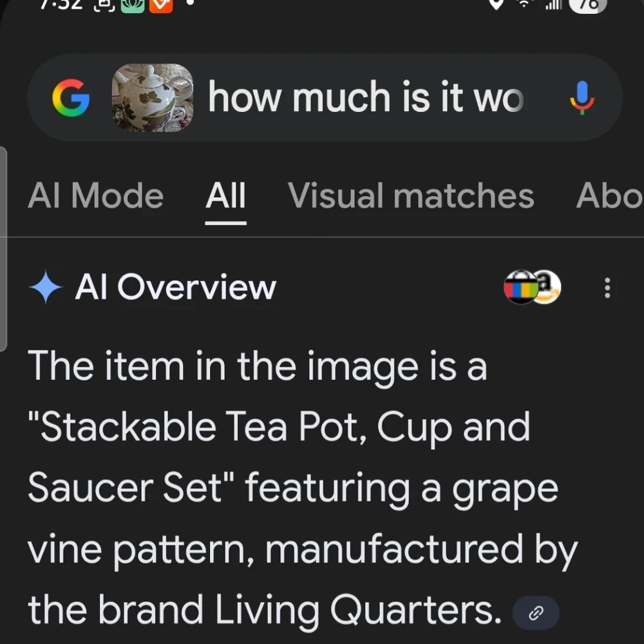Open the three-dot AI Overview options menu
This screenshot has width=644, height=644.
(x=607, y=287)
